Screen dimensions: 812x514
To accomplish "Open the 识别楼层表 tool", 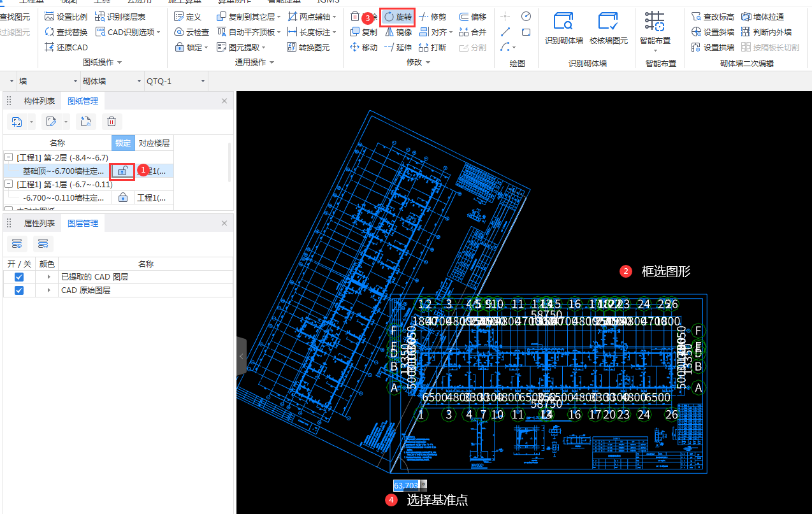I will [x=120, y=17].
